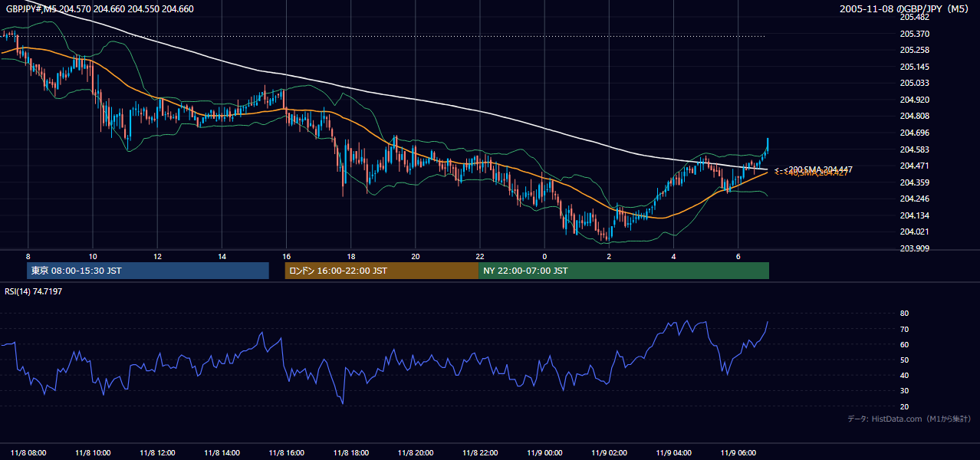Click the 11/9 04:00 time axis label

click(x=673, y=452)
